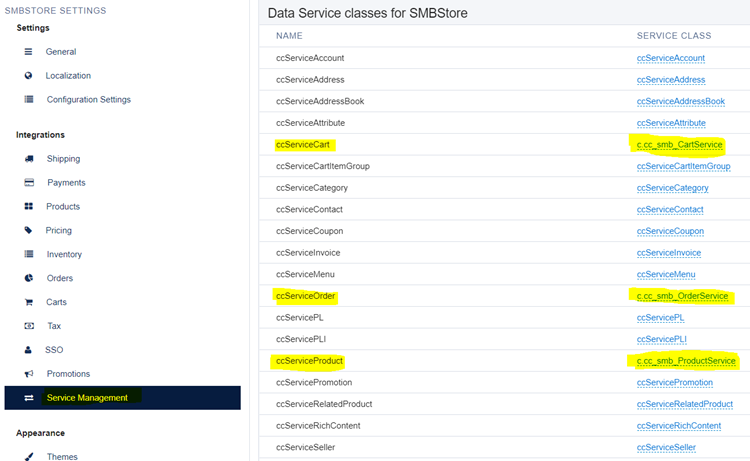
Task: Open the c.cc_smb_CartService class link
Action: tap(679, 144)
